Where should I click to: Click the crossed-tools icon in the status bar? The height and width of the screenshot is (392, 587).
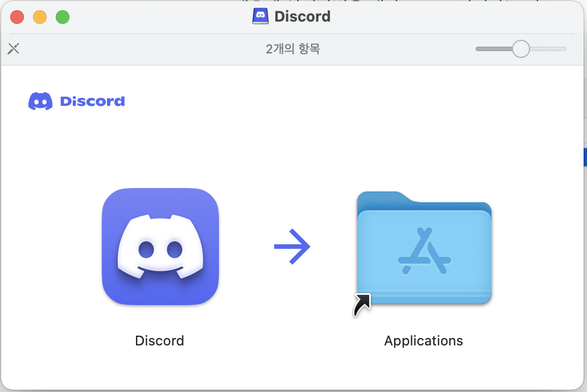14,49
